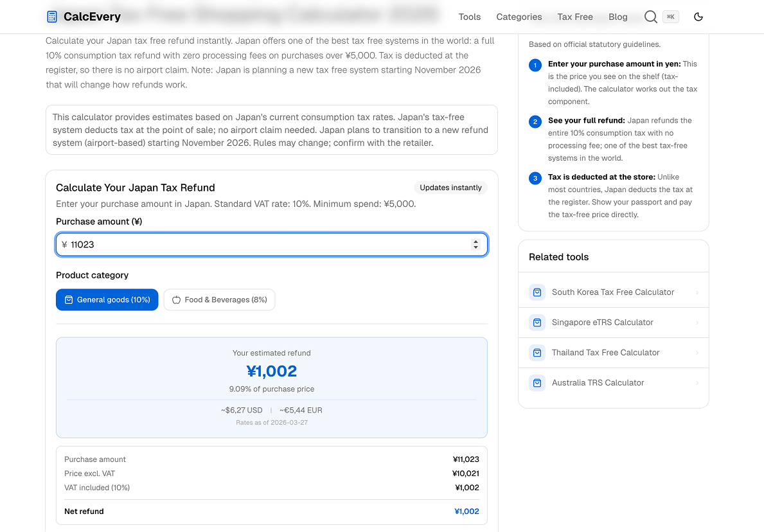This screenshot has height=532, width=764.
Task: Click chevron beside South Korea Tax Free Calculator
Action: pos(697,292)
